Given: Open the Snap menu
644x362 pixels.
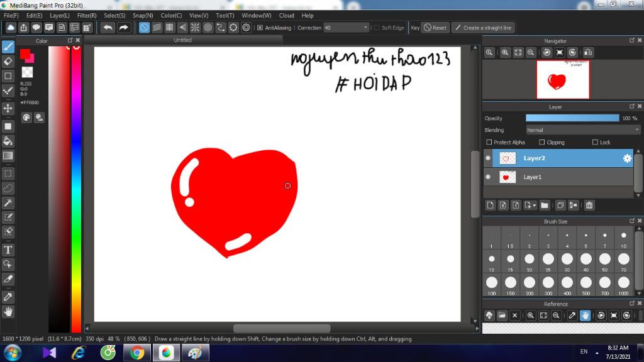Looking at the screenshot, I should pyautogui.click(x=143, y=16).
